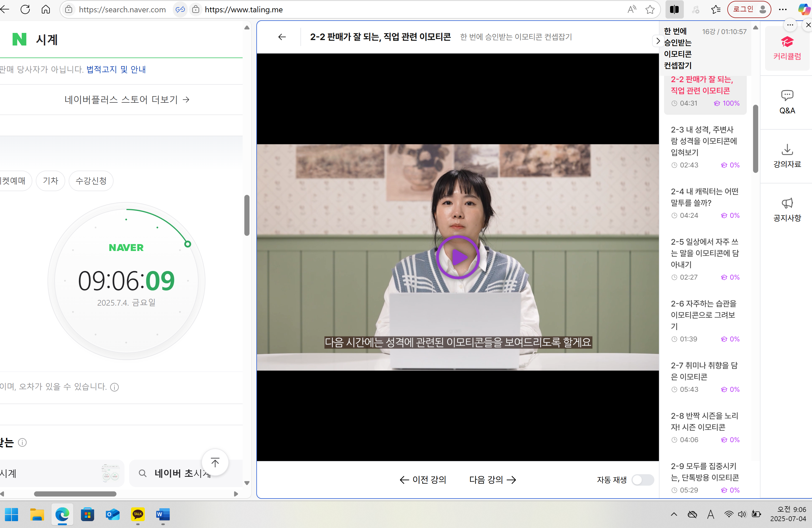Open KakaoTalk from the taskbar

click(x=138, y=514)
